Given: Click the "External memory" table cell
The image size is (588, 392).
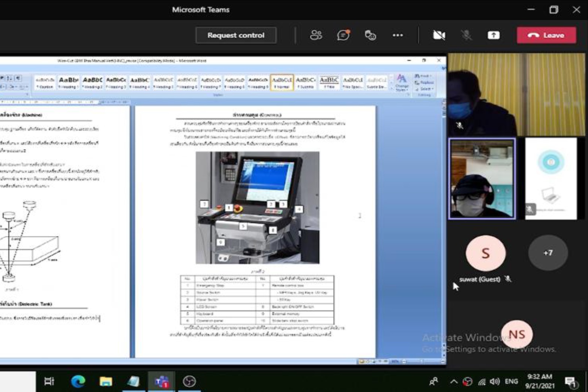Looking at the screenshot, I should (302, 314).
